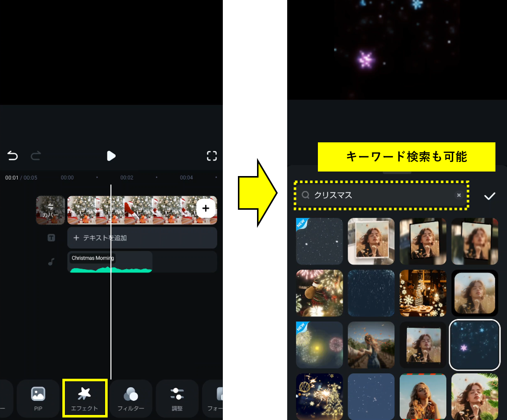Enter fullscreen preview mode
The height and width of the screenshot is (420, 507).
click(212, 156)
